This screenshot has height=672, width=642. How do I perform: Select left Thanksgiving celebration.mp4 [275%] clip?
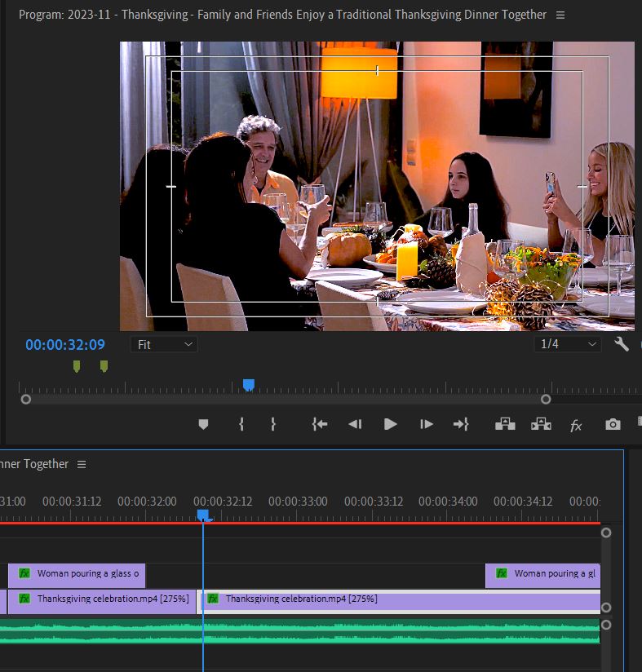pos(102,601)
